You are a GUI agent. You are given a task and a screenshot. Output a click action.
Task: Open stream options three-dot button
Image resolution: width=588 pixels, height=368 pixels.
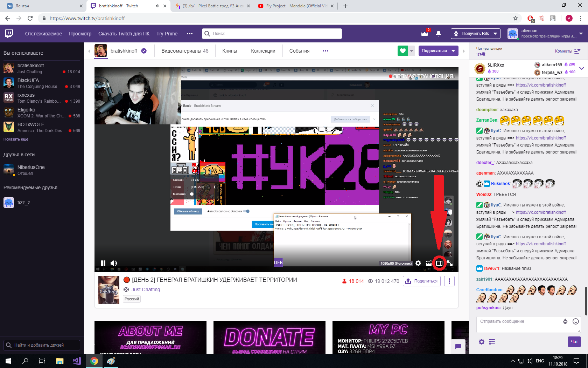pos(449,281)
